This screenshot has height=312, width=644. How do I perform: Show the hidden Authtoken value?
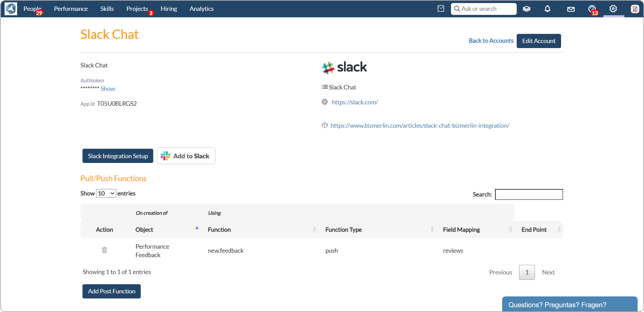click(107, 88)
